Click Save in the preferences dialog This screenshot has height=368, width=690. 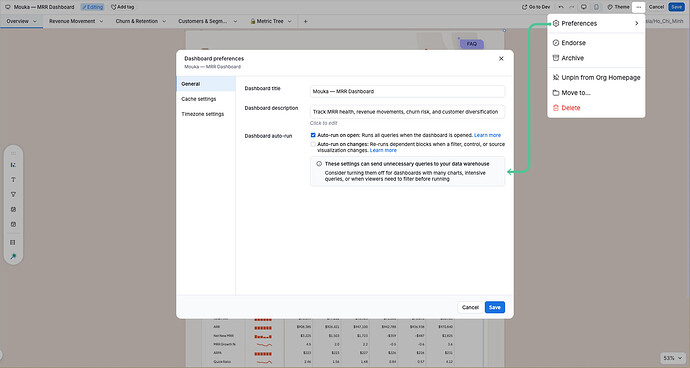495,307
